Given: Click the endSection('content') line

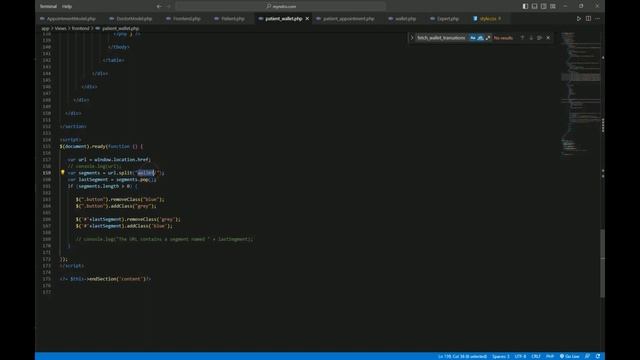Looking at the screenshot, I should pos(105,279).
